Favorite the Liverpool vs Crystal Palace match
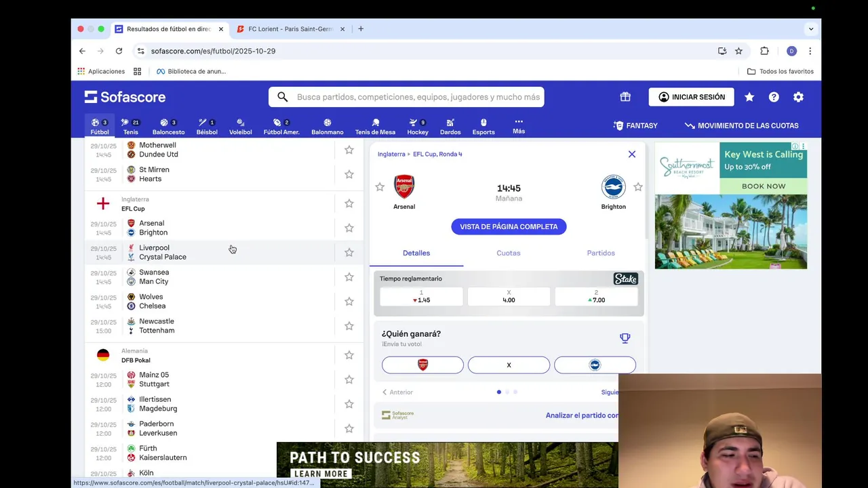The height and width of the screenshot is (488, 868). coord(349,252)
